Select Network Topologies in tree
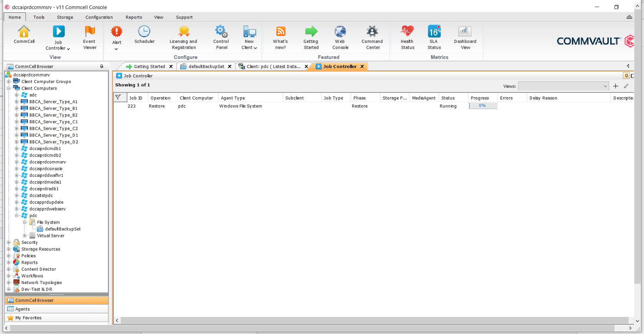Image resolution: width=644 pixels, height=334 pixels. pos(42,282)
